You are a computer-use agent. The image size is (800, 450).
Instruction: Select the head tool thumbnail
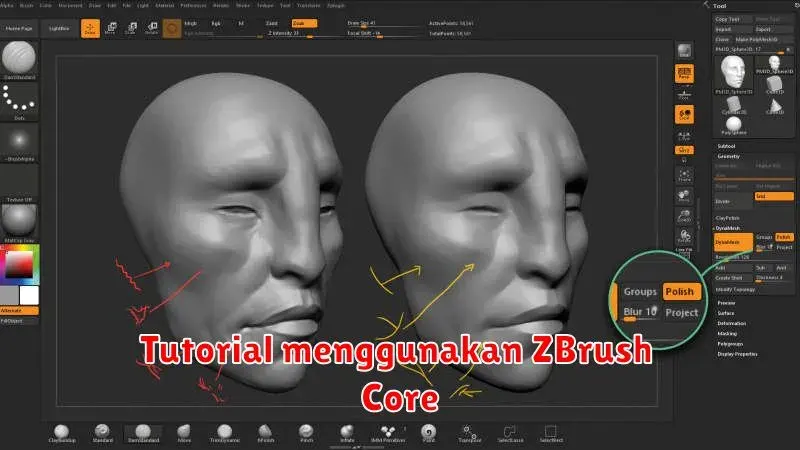tap(734, 74)
